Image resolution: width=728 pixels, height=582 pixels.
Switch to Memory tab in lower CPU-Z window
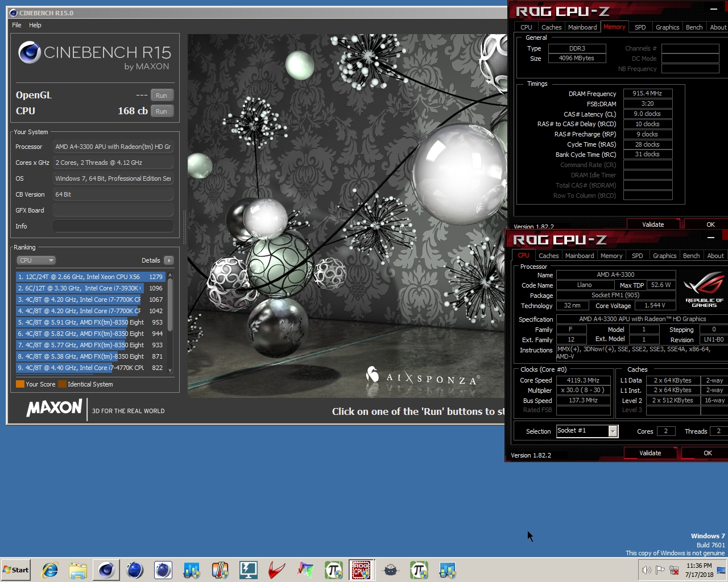point(611,256)
